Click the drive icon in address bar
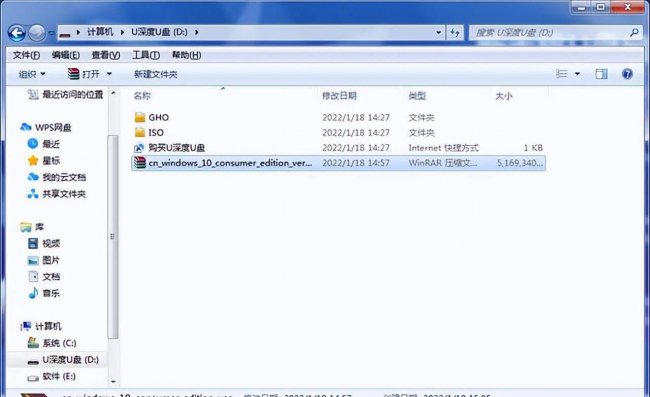This screenshot has height=397, width=650. coord(65,33)
